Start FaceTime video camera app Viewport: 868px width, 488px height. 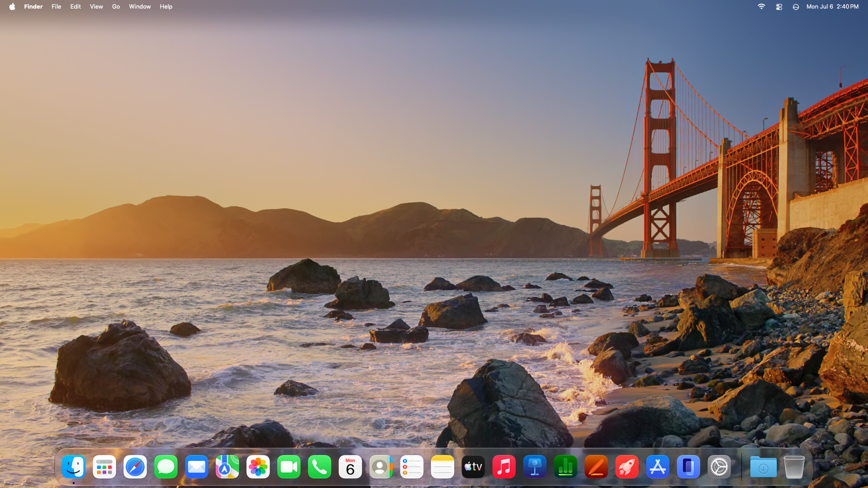[x=289, y=467]
